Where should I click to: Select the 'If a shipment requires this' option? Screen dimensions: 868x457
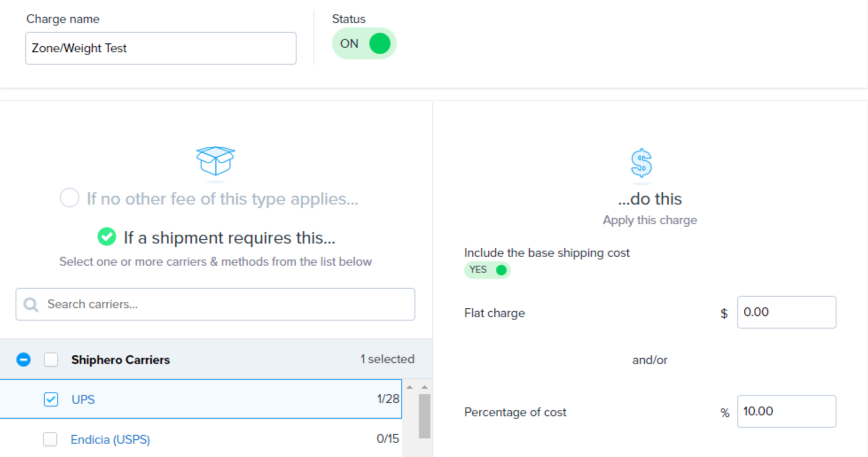(216, 237)
